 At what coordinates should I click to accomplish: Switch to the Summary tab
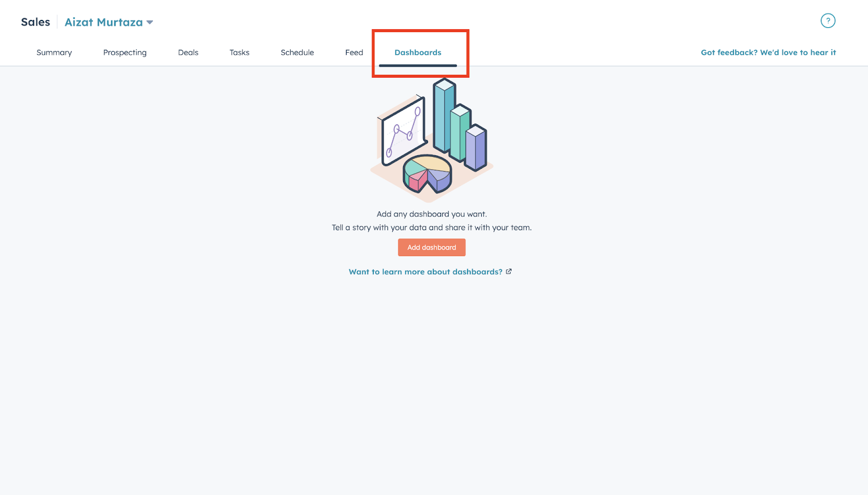click(54, 53)
